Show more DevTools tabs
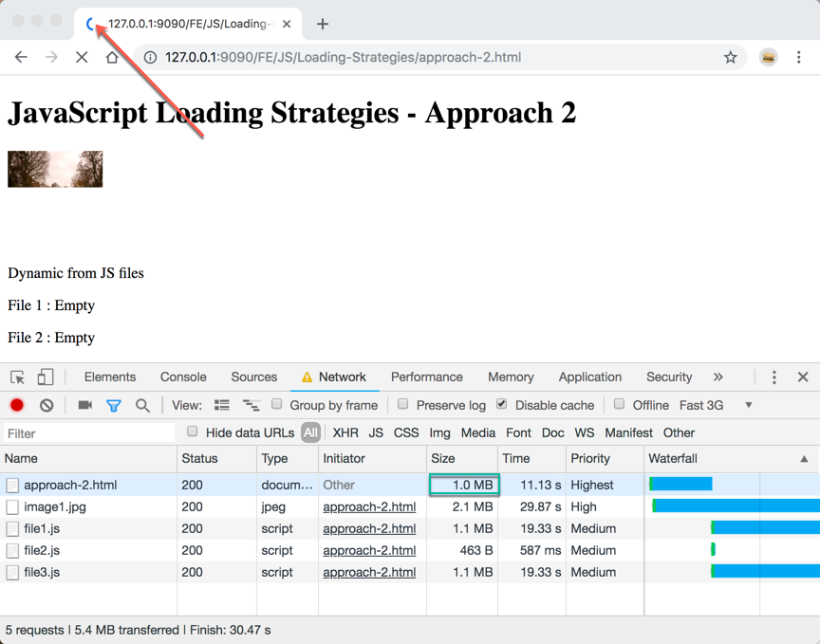Image resolution: width=820 pixels, height=644 pixels. coord(718,377)
